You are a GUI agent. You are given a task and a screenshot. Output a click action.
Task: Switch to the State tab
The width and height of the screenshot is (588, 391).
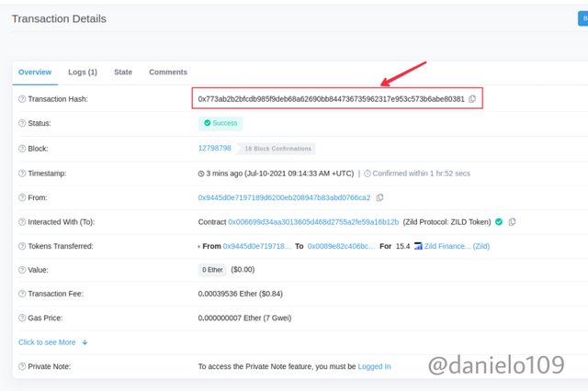pyautogui.click(x=123, y=72)
